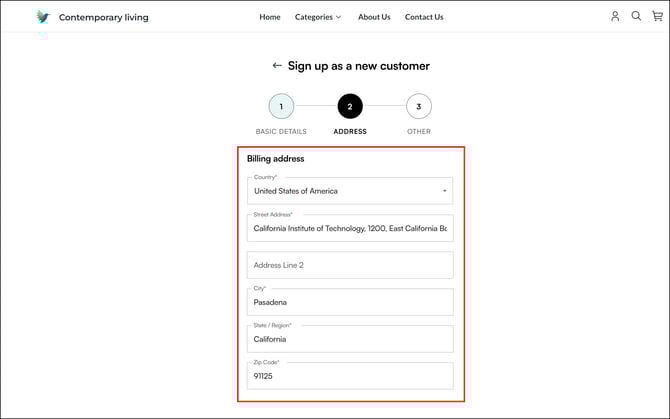Click the Contemporary living bird logo
Image resolution: width=670 pixels, height=419 pixels.
tap(42, 17)
